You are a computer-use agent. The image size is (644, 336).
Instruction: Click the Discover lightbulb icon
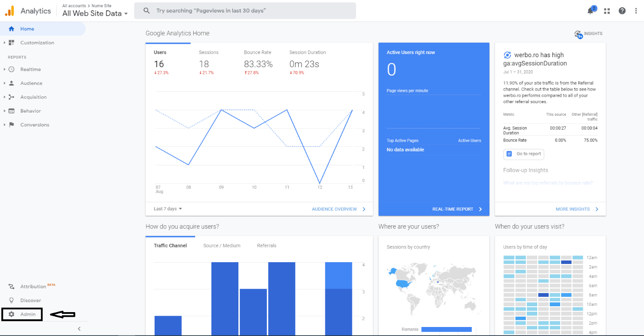[x=12, y=300]
